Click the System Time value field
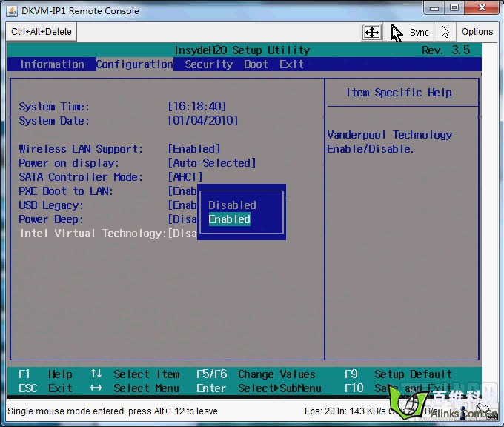 click(197, 107)
